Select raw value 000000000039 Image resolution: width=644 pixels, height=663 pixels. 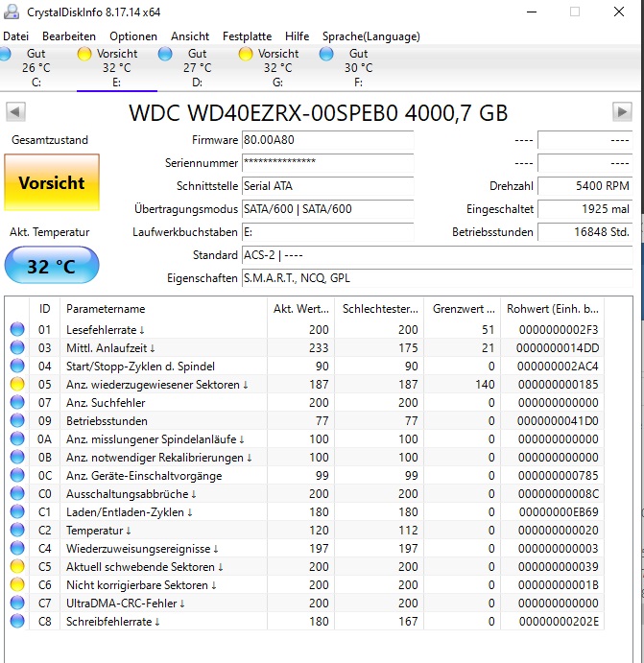click(x=559, y=567)
